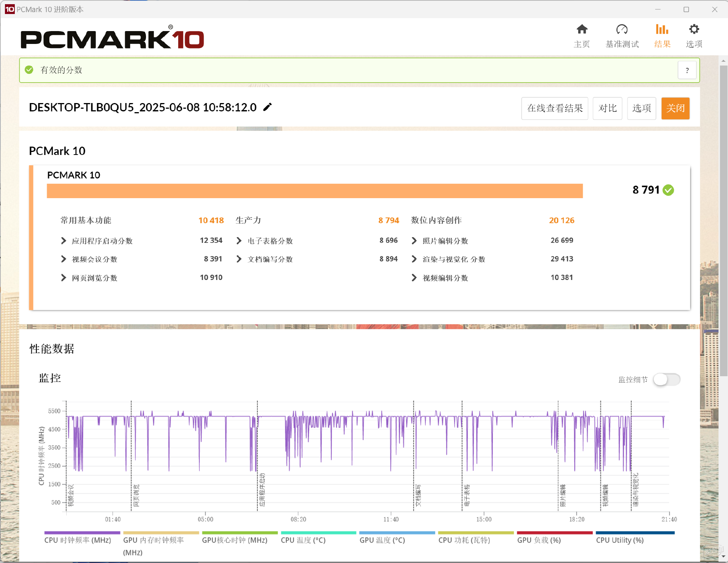Viewport: 728px width, 563px height.
Task: Click the 性能数据 heading
Action: tap(52, 349)
